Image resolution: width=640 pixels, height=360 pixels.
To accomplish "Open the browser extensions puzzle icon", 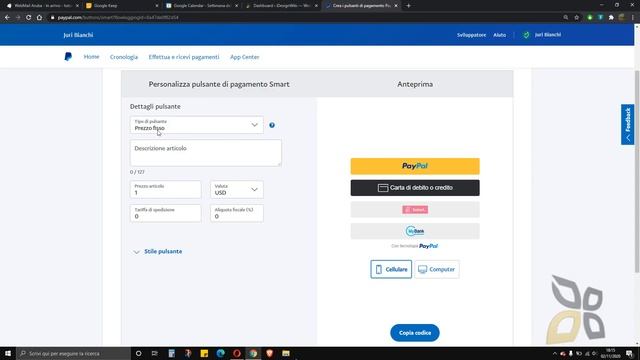I will pos(611,18).
